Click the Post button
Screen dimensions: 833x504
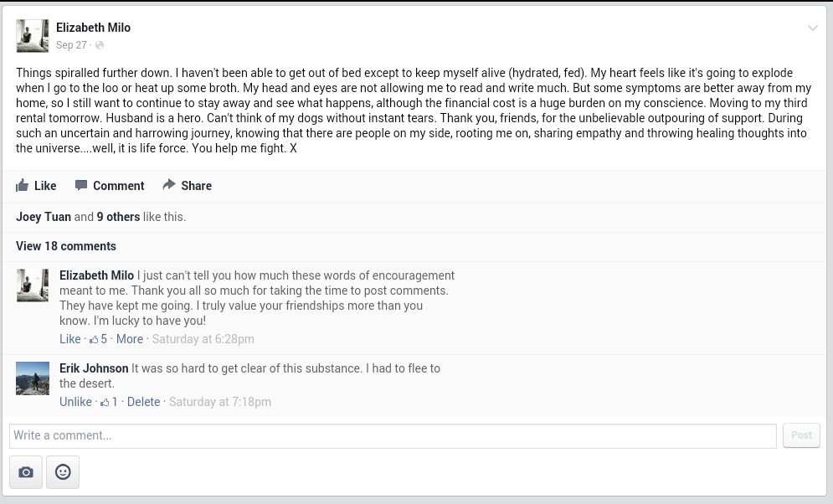tap(801, 435)
